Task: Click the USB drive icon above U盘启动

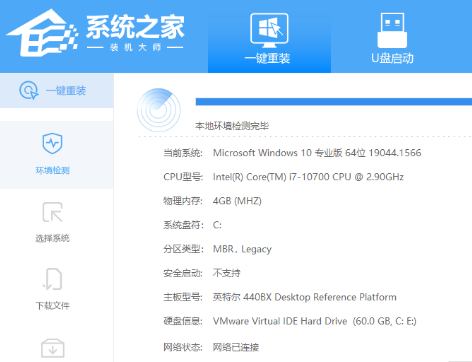Action: (392, 30)
